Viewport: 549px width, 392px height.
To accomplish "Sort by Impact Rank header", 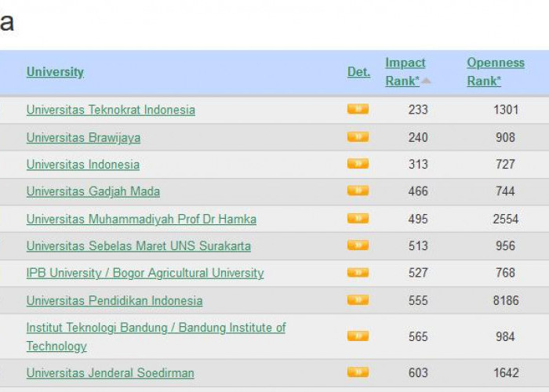I will [x=405, y=72].
